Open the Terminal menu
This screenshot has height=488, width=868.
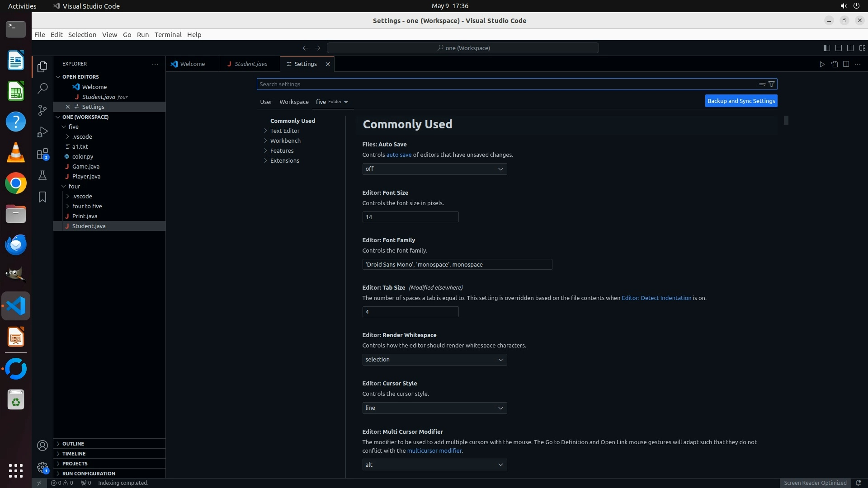pyautogui.click(x=168, y=35)
